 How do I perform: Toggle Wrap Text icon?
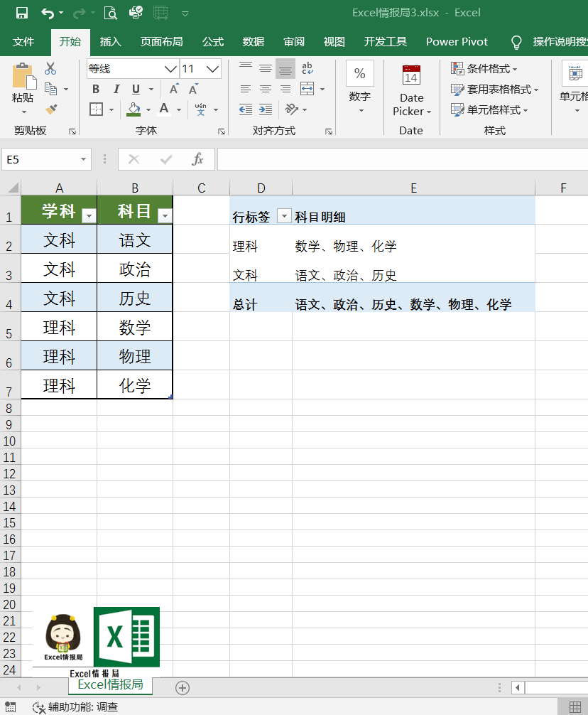pos(307,69)
